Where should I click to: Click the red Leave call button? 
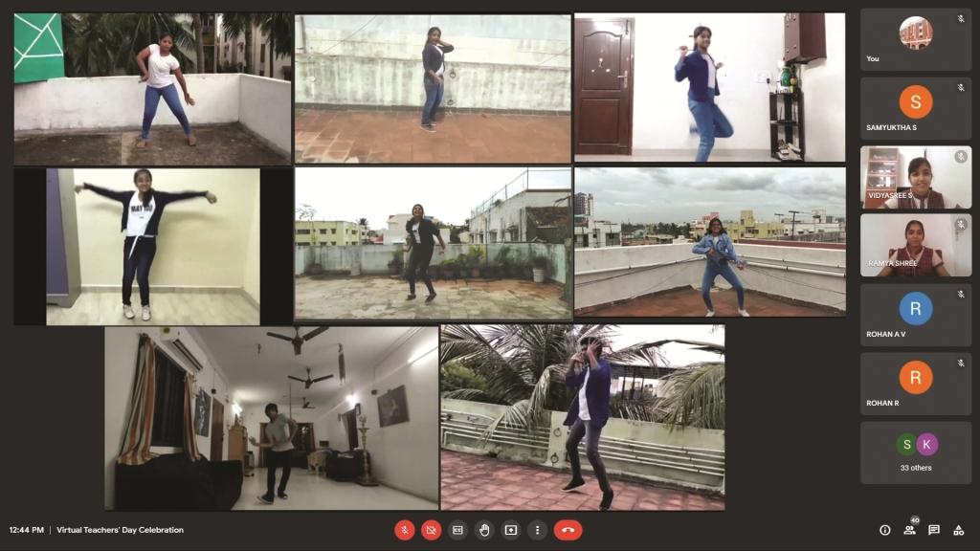point(568,530)
